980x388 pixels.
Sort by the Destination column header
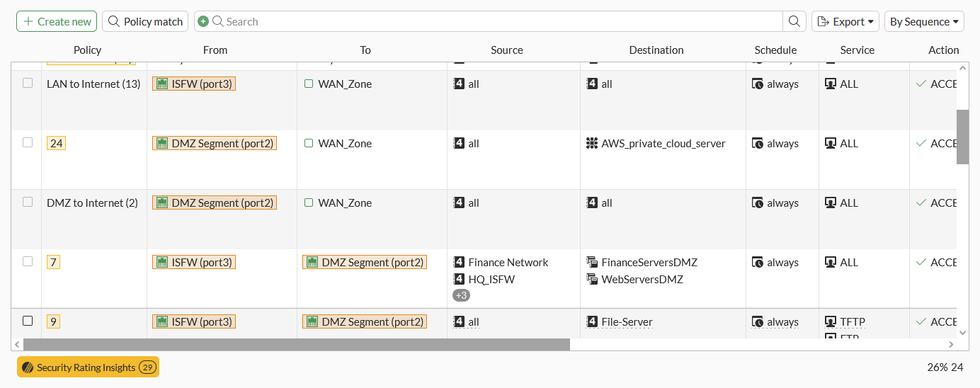click(656, 50)
